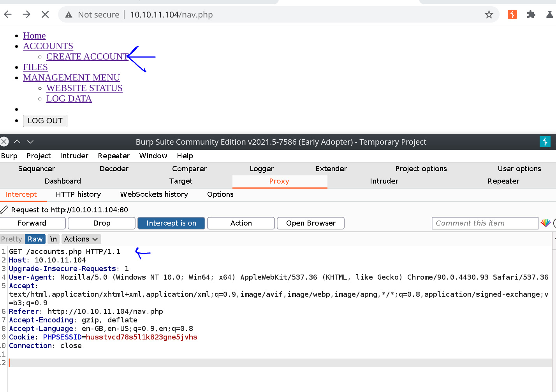Switch to the HTTP history tab
The width and height of the screenshot is (556, 392).
point(78,194)
